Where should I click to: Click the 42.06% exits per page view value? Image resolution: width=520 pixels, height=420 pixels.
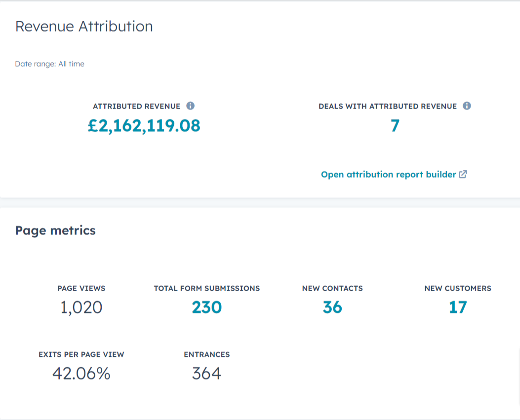(81, 374)
